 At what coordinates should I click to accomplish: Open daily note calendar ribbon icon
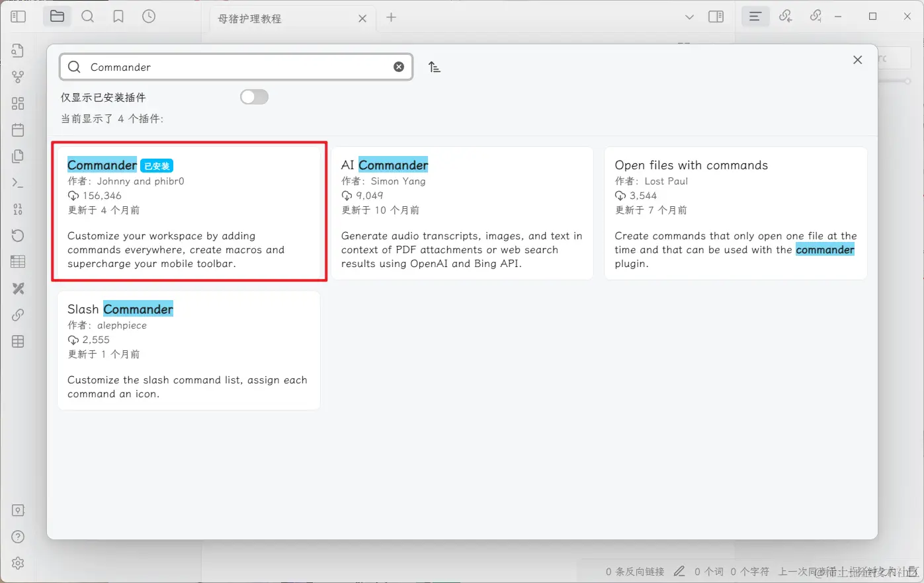pos(18,130)
